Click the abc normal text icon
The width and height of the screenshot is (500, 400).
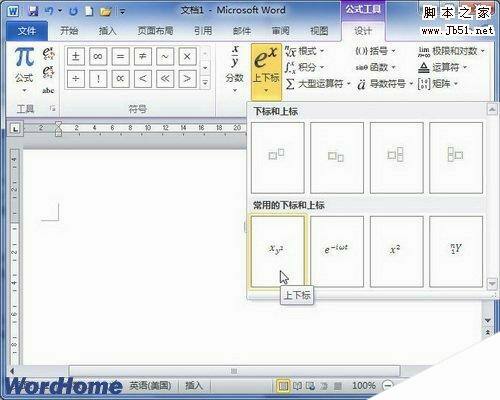48,90
